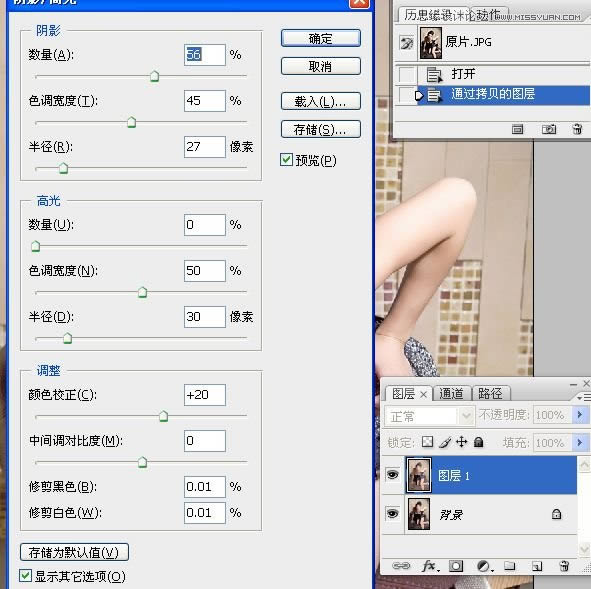The width and height of the screenshot is (591, 589).
Task: Create new snapshot camera icon in history
Action: pos(549,129)
